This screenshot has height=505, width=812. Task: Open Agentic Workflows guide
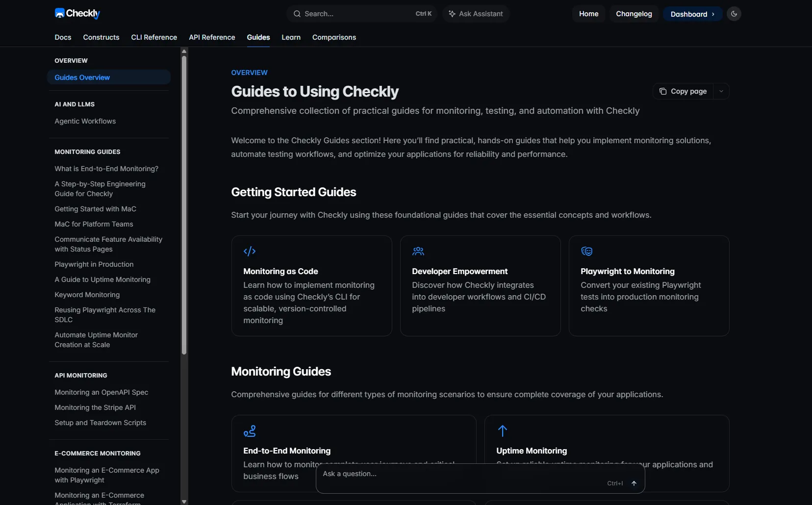pyautogui.click(x=85, y=121)
